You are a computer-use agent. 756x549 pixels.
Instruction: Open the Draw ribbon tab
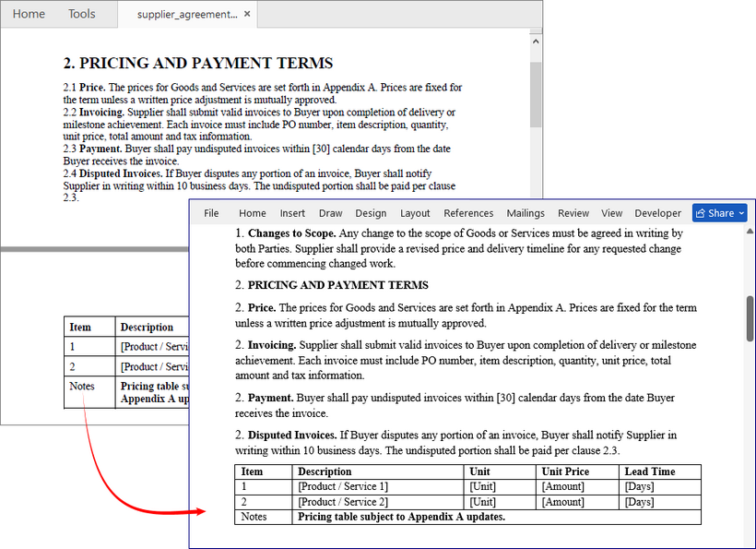click(x=330, y=213)
